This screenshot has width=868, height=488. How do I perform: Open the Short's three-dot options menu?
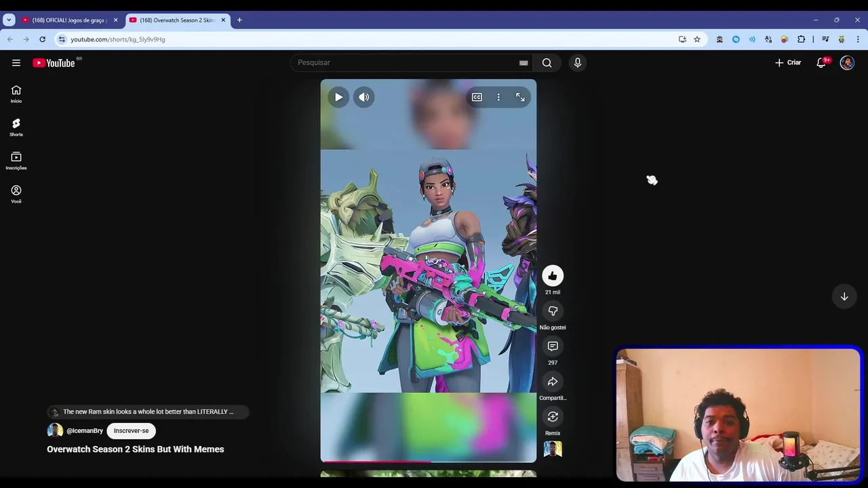[498, 97]
